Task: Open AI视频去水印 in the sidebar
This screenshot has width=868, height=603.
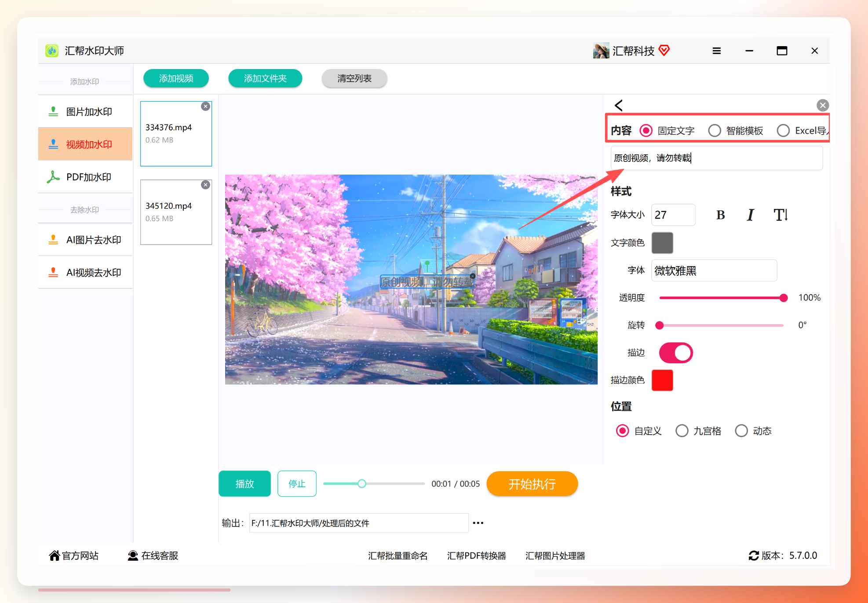Action: pyautogui.click(x=85, y=272)
